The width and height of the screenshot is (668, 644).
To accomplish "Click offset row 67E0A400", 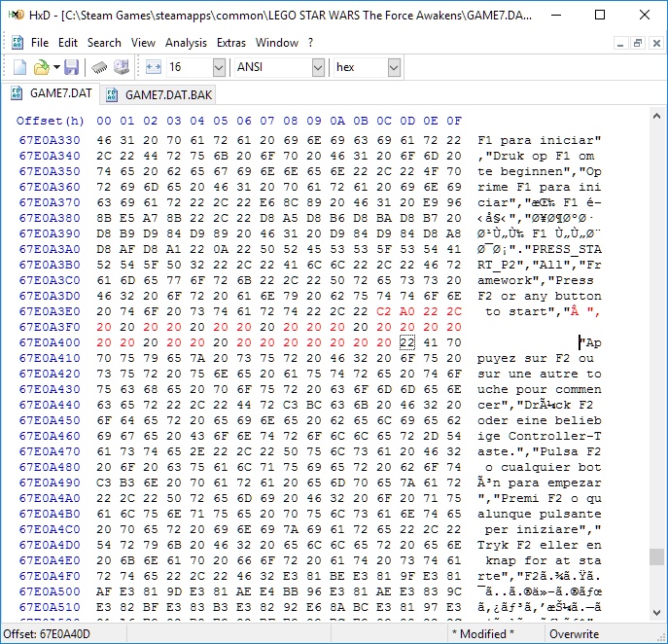I will point(50,342).
